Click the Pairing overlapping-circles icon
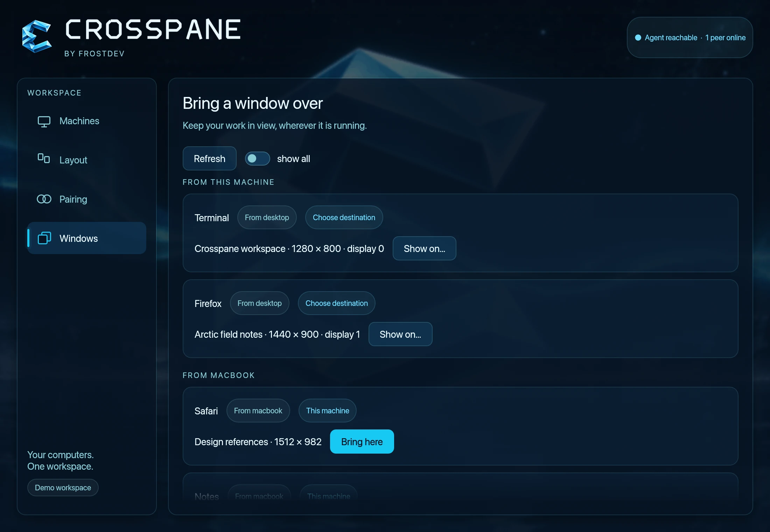Screen dimensions: 770x532 click(x=44, y=199)
